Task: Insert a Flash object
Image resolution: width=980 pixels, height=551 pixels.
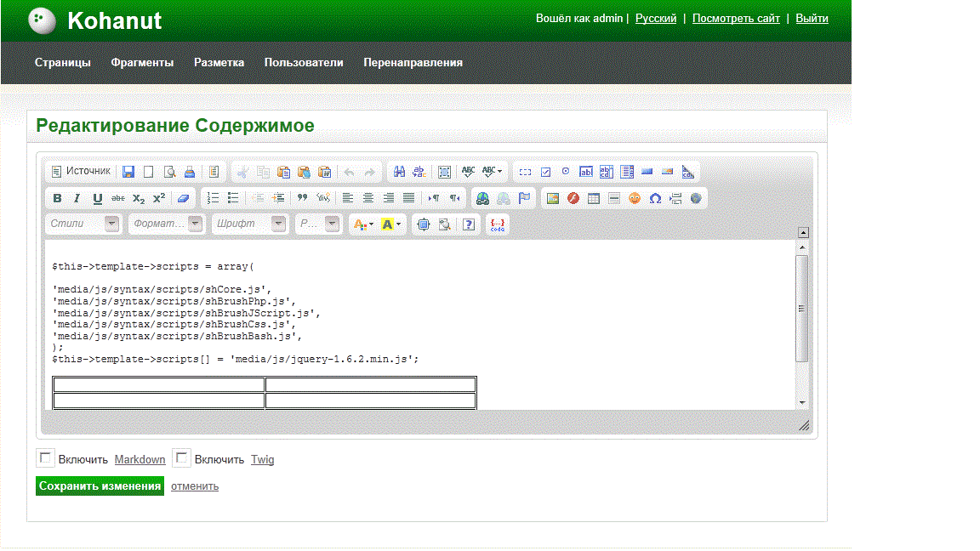Action: click(x=573, y=198)
